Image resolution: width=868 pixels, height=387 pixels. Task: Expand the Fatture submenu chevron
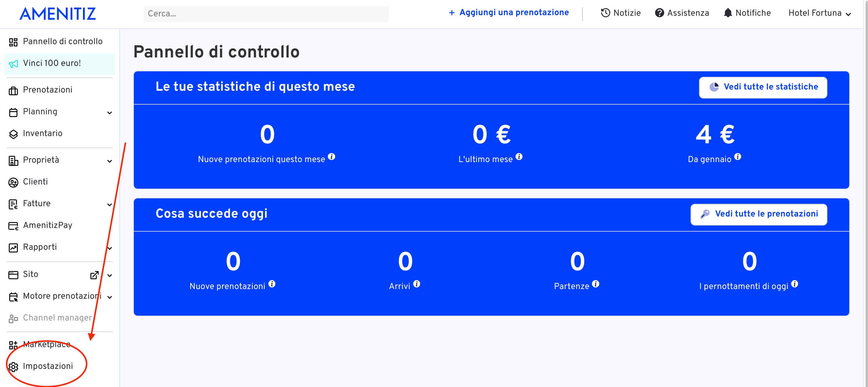coord(110,205)
